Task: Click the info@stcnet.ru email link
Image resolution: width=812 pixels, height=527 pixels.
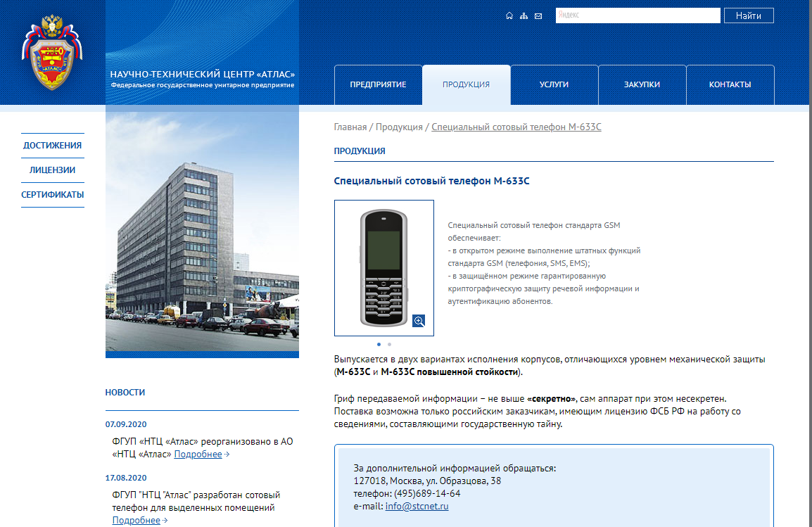Action: tap(417, 507)
